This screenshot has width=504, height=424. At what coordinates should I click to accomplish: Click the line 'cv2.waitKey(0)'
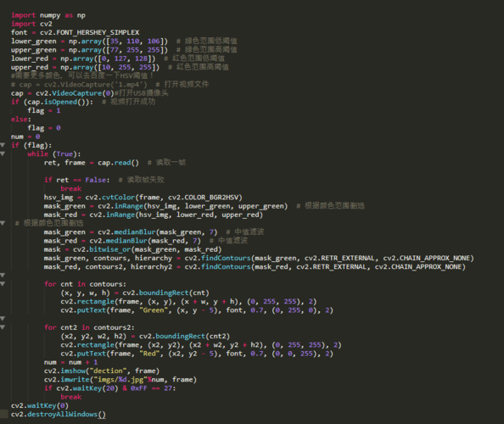pos(40,405)
